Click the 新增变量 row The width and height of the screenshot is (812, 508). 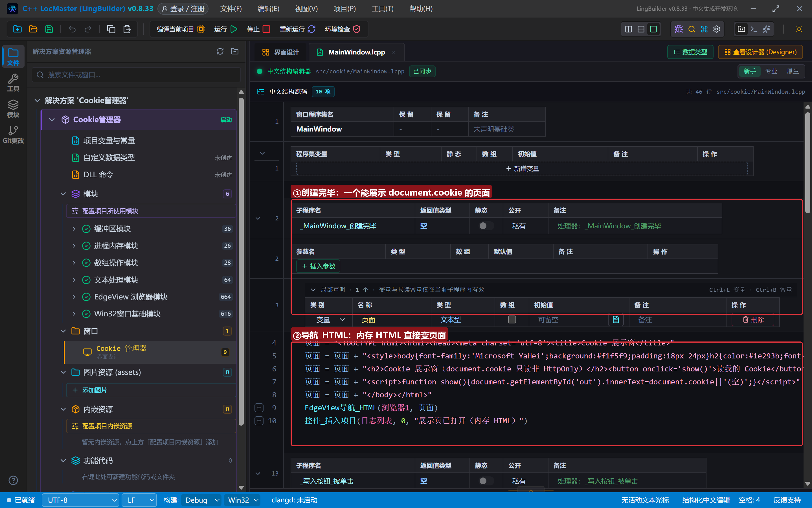(522, 168)
